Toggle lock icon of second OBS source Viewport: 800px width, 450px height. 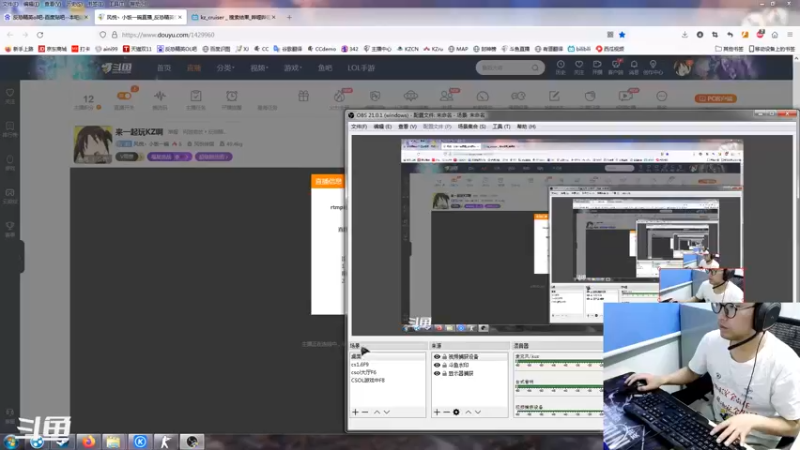(x=444, y=365)
